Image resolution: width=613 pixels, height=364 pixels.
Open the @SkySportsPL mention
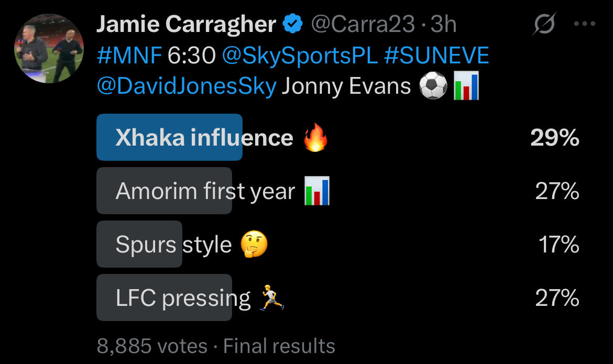(x=300, y=55)
